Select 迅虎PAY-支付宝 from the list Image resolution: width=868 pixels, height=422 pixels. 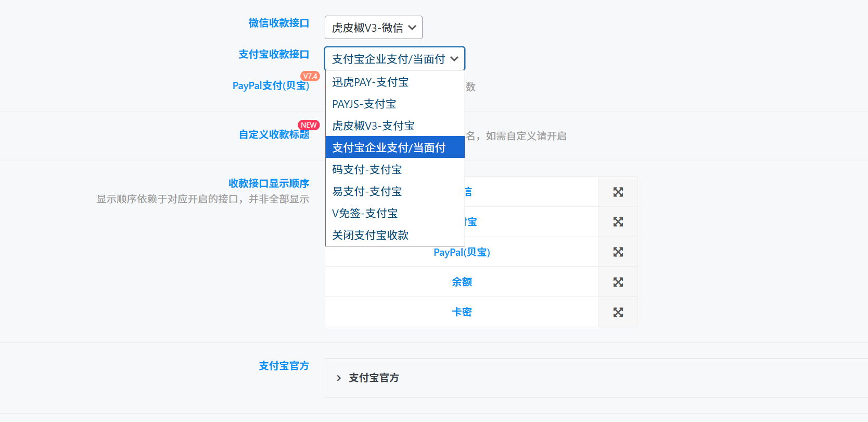(371, 82)
